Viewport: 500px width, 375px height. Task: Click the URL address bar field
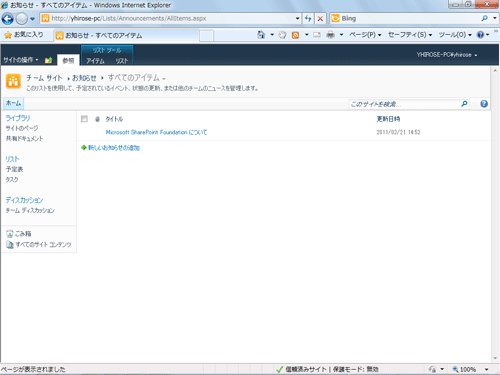pos(170,19)
